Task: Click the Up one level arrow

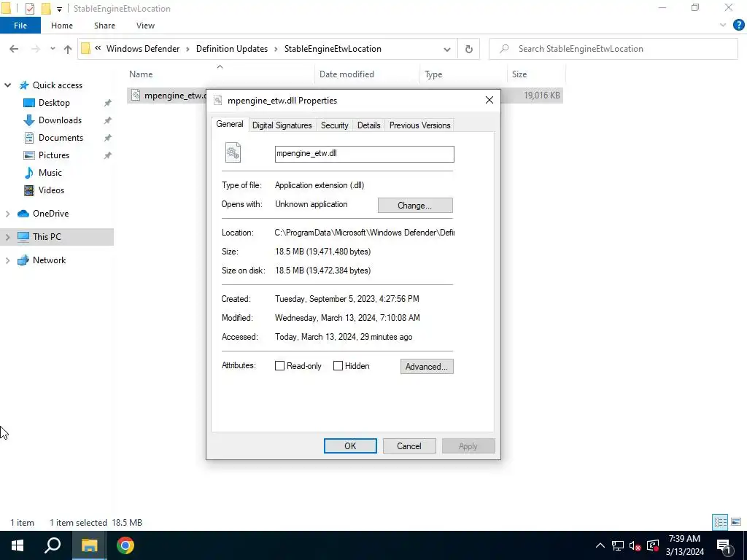Action: point(68,49)
